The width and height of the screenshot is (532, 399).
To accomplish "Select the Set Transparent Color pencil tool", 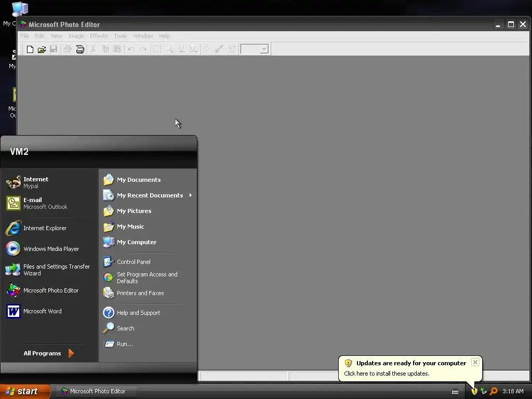I will click(x=219, y=49).
